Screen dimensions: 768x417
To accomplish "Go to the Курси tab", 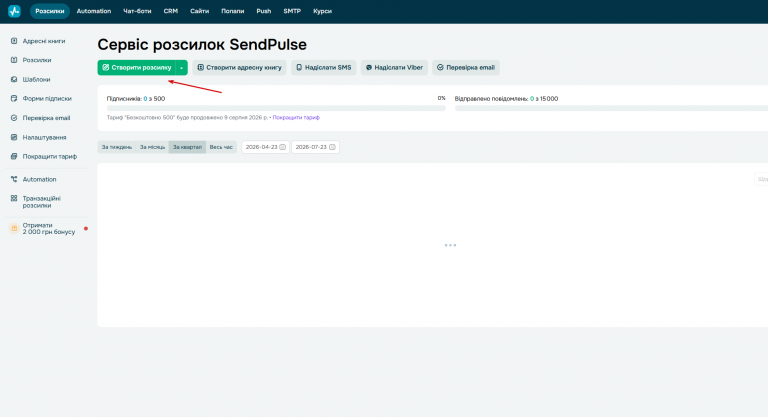I will [x=322, y=11].
